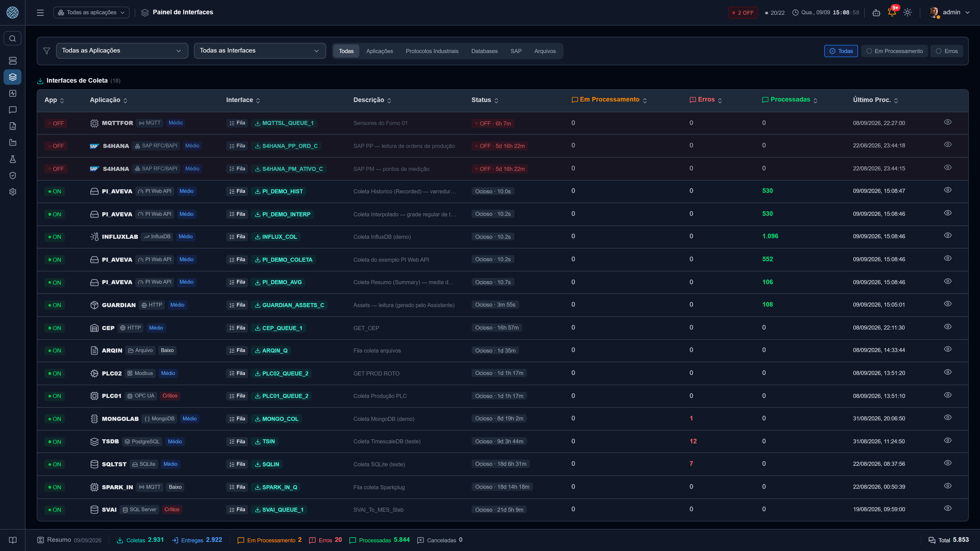
Task: Open the chart icon in sidebar
Action: point(13,143)
